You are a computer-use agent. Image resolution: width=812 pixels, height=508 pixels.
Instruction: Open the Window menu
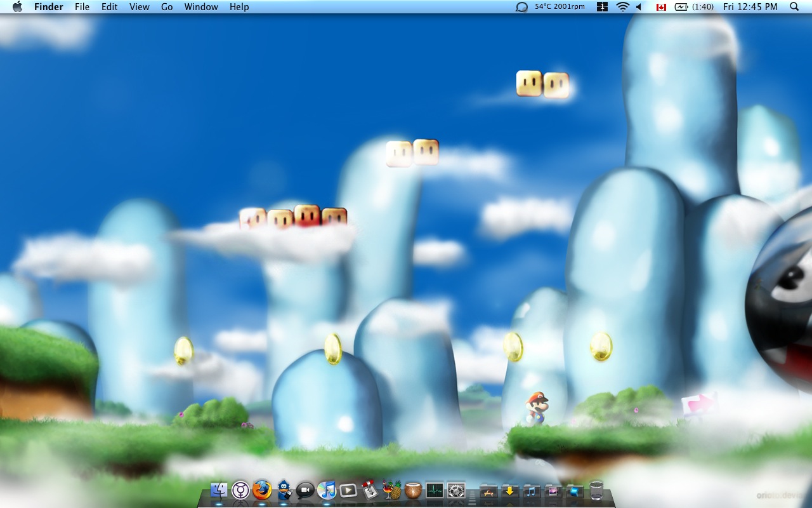pos(201,7)
